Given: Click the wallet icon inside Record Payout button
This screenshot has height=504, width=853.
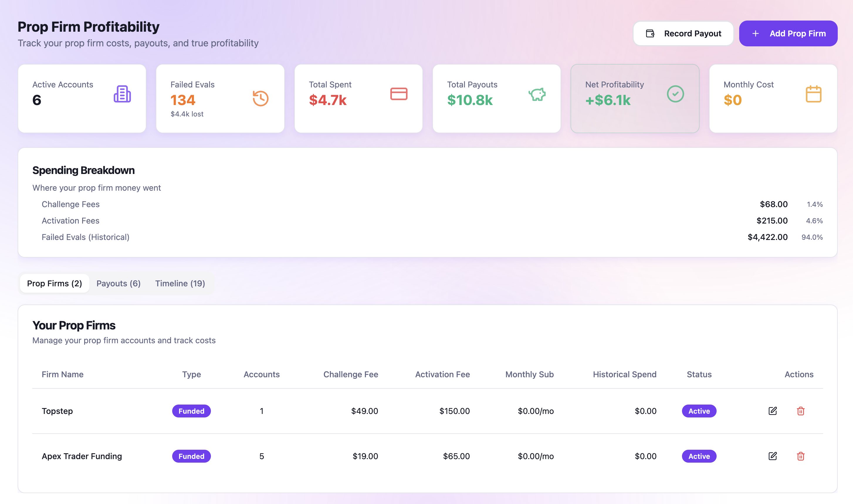Looking at the screenshot, I should [650, 33].
